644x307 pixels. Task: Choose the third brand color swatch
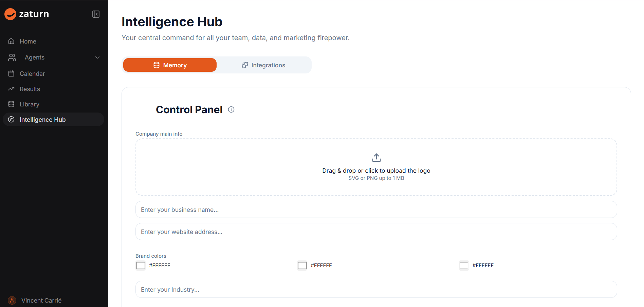tap(464, 265)
